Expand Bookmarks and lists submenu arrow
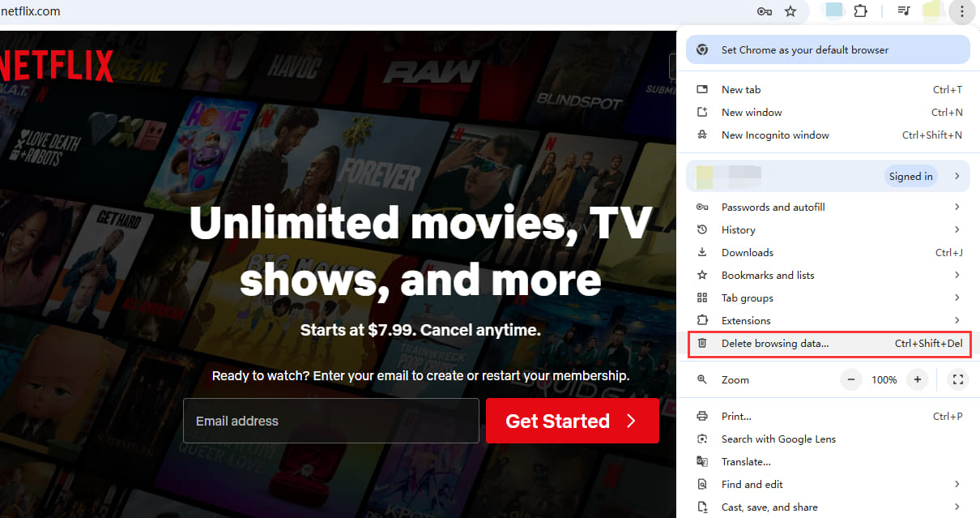Image resolution: width=980 pixels, height=518 pixels. click(x=957, y=276)
